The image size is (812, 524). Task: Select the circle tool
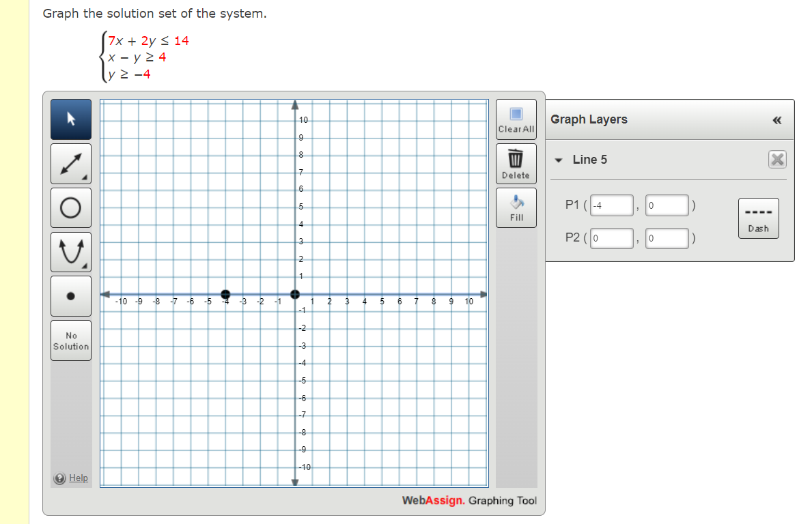click(x=71, y=207)
